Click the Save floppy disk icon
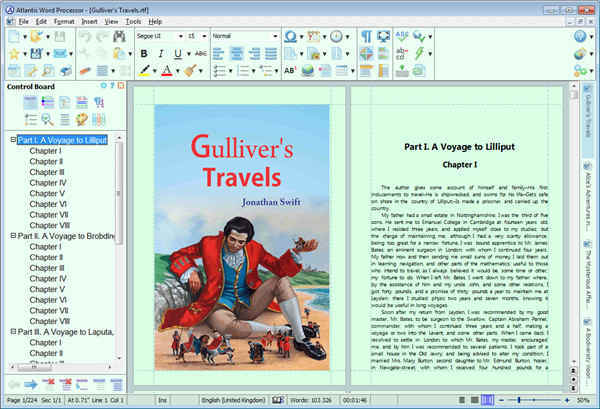Image resolution: width=600 pixels, height=409 pixels. pyautogui.click(x=36, y=54)
